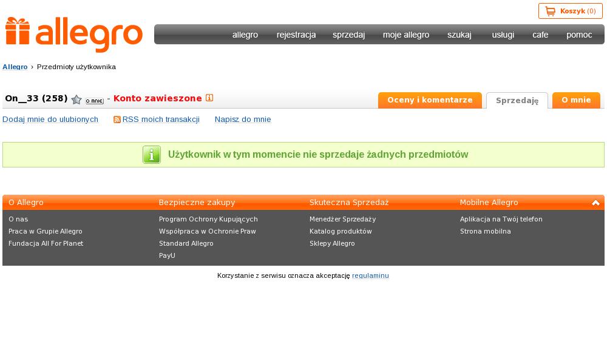Open the Koszyk shopping cart icon
Viewport: 607px width, 364px height.
[x=550, y=11]
